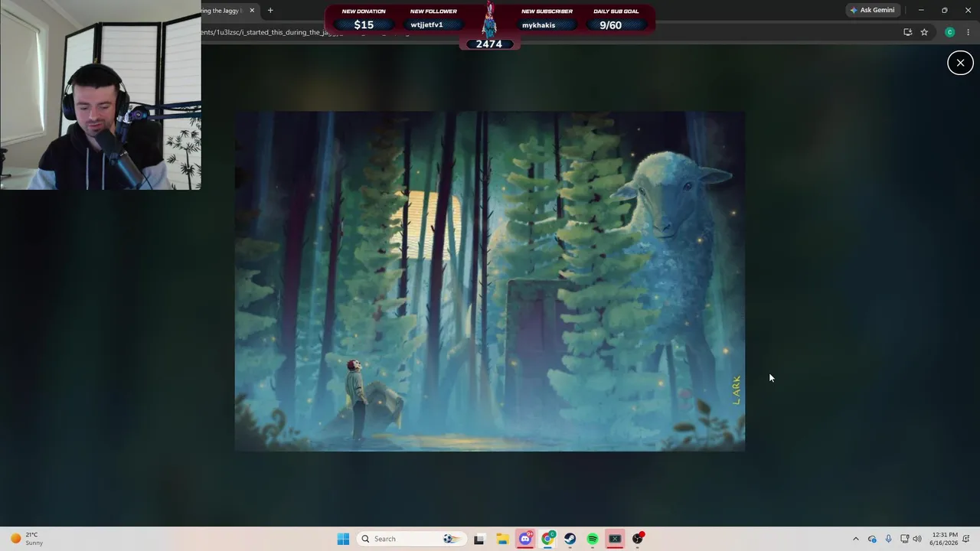Open the Chrome profile avatar menu

949,32
